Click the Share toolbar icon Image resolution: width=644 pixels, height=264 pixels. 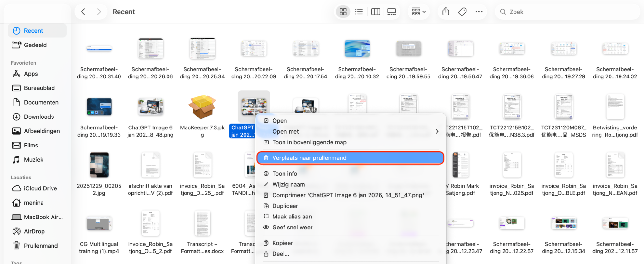[x=446, y=12]
